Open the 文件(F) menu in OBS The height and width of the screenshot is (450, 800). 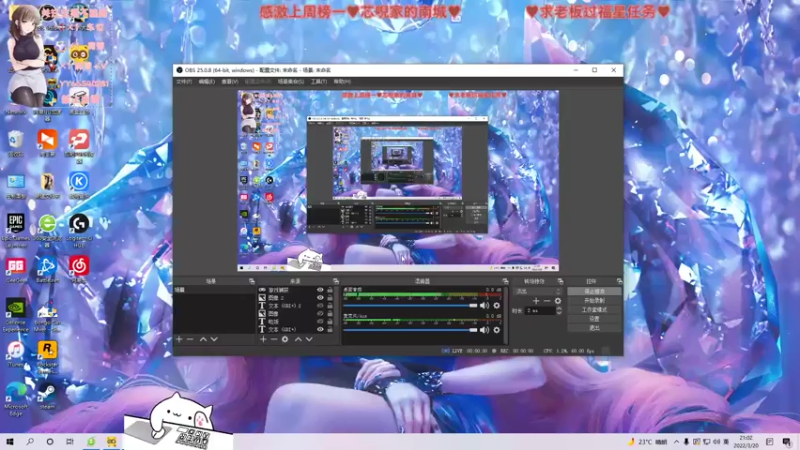coord(184,82)
